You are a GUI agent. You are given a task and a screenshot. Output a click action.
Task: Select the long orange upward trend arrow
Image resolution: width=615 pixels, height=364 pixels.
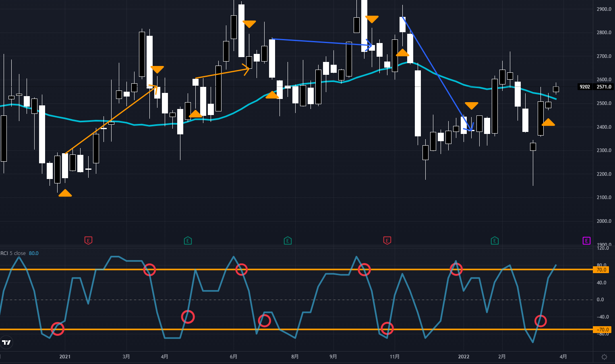coord(111,120)
